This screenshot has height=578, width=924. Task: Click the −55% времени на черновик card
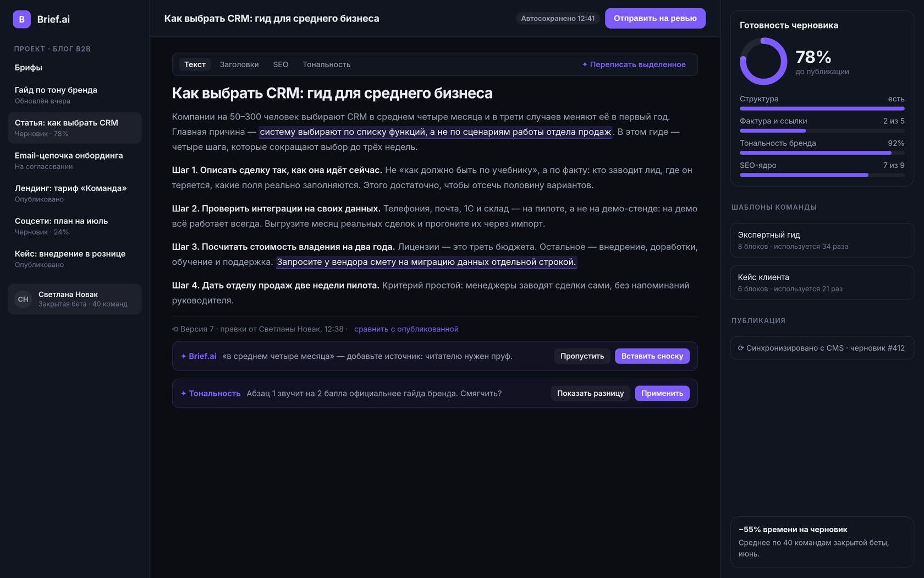[822, 542]
